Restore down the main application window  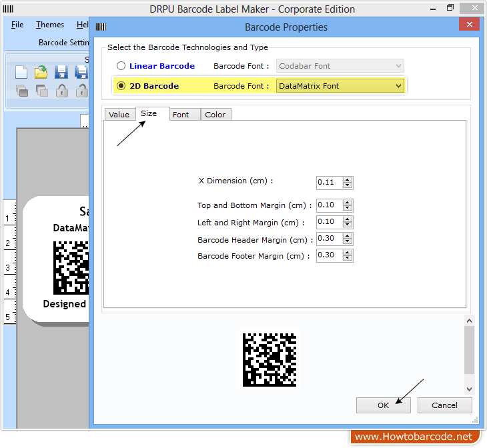coord(450,8)
